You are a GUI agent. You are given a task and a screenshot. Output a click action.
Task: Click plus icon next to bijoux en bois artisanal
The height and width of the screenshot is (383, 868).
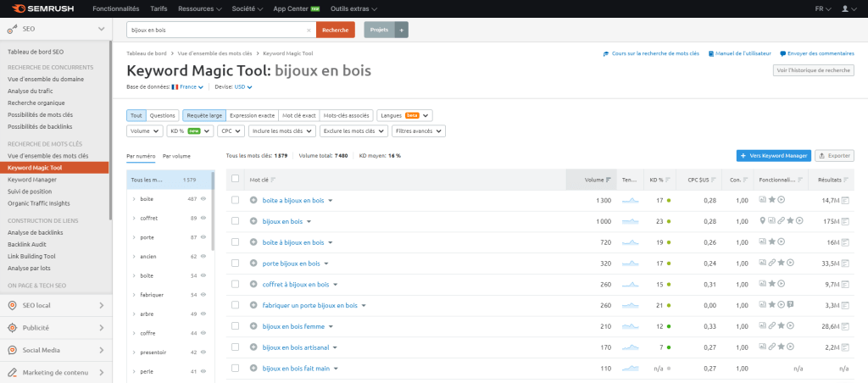point(253,347)
